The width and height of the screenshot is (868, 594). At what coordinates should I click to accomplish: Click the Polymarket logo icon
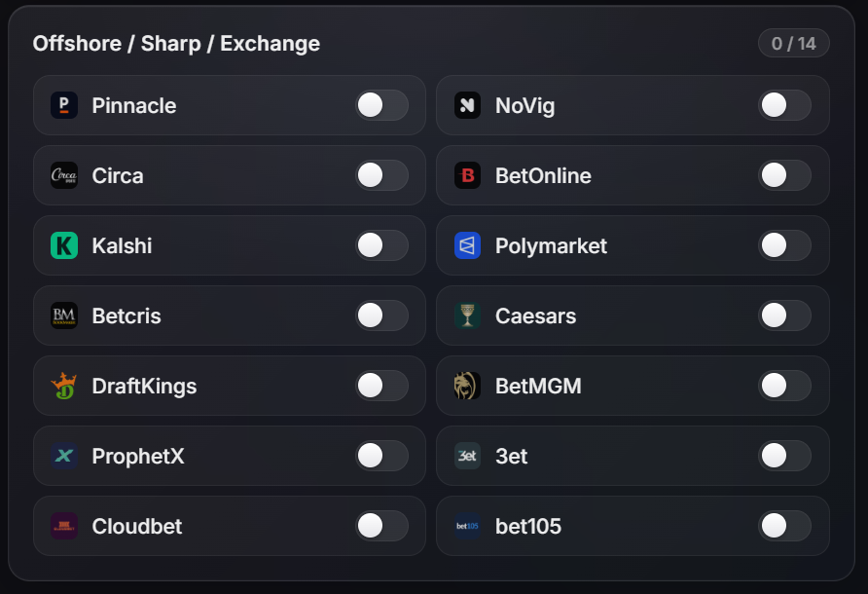467,245
